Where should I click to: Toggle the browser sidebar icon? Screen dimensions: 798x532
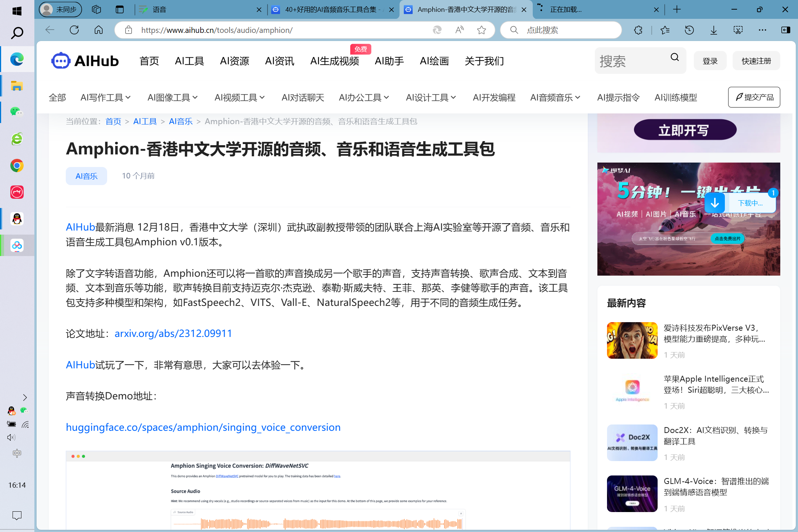(x=786, y=30)
